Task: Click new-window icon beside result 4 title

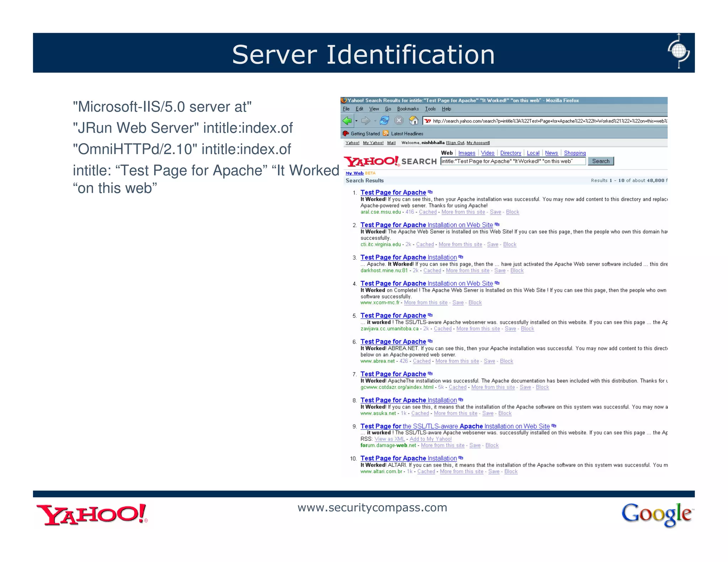Action: point(497,283)
